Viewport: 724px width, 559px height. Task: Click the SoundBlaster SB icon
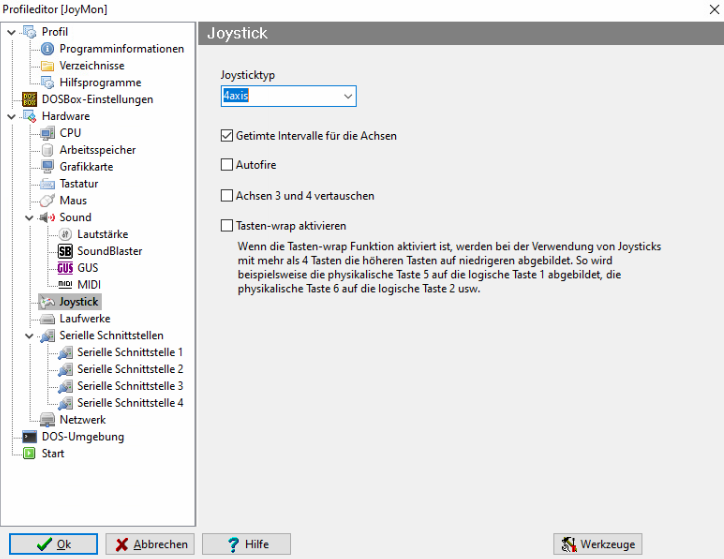(65, 251)
